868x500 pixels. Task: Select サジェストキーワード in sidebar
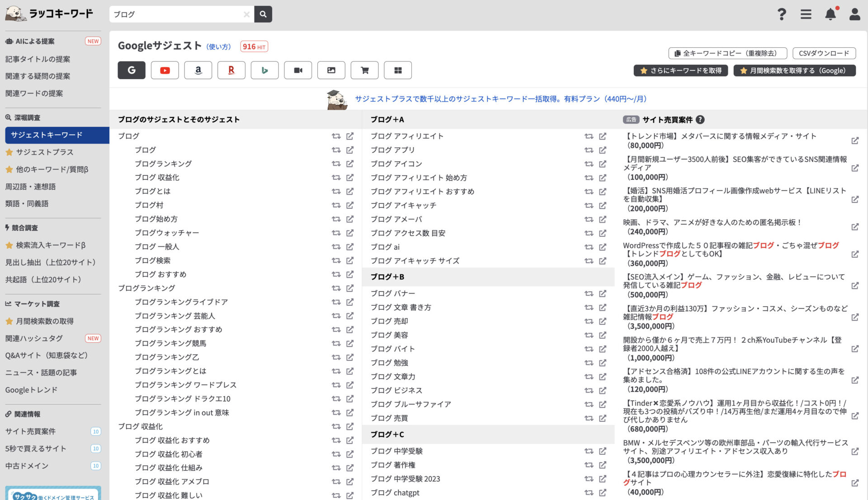[57, 135]
